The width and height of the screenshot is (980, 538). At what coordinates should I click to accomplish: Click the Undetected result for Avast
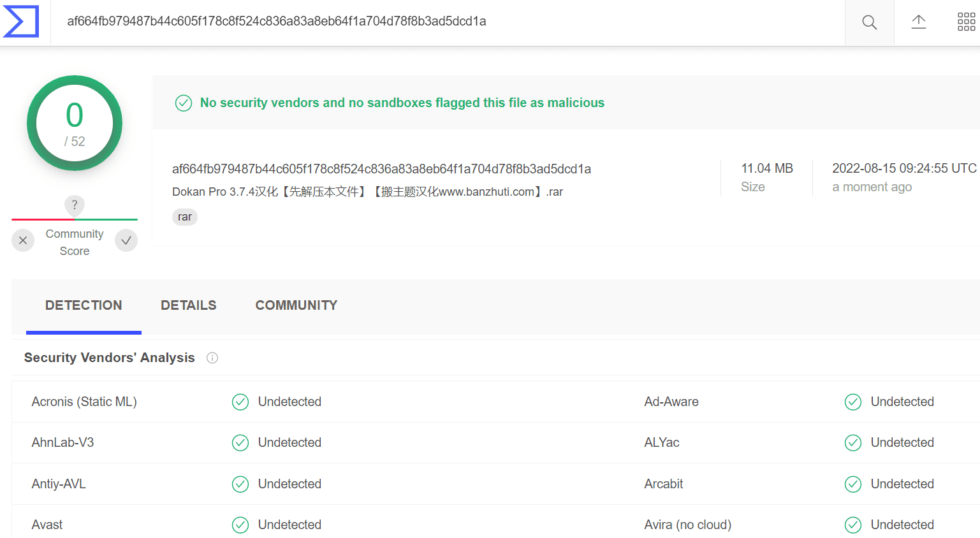(x=289, y=525)
